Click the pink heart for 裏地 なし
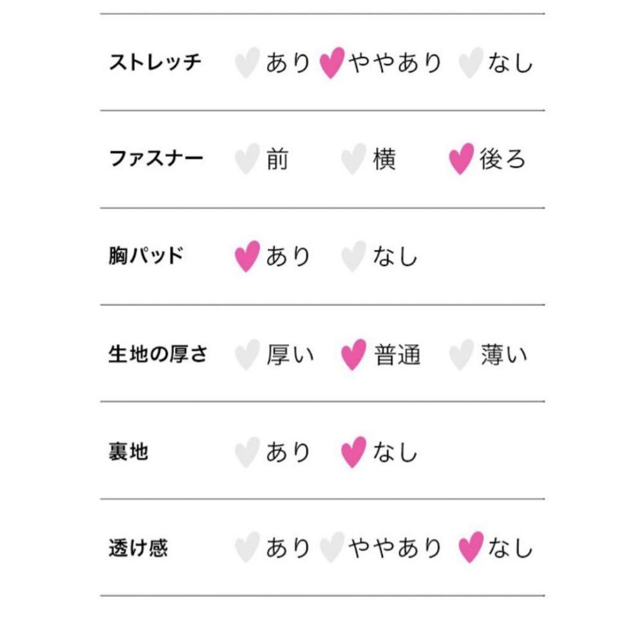Image resolution: width=644 pixels, height=644 pixels. [x=354, y=452]
